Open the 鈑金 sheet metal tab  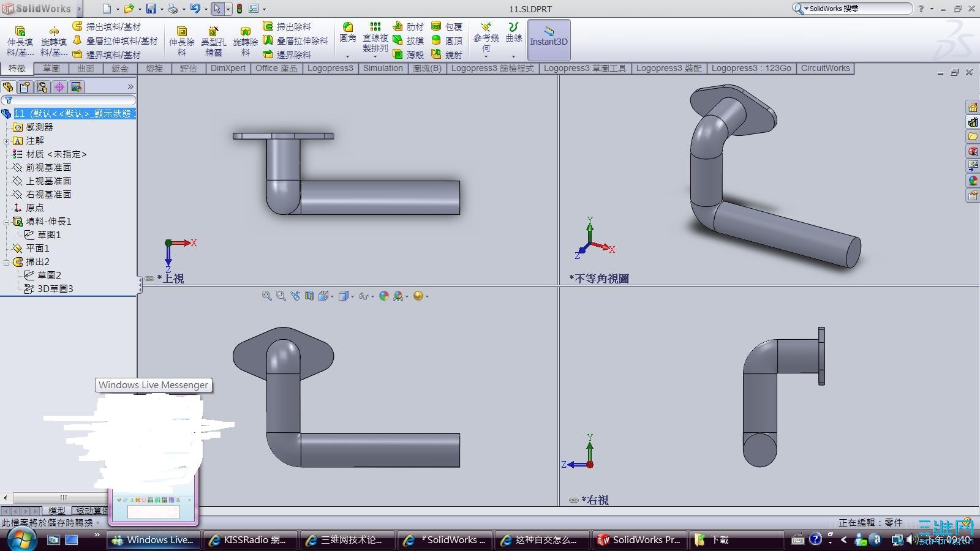tap(120, 69)
